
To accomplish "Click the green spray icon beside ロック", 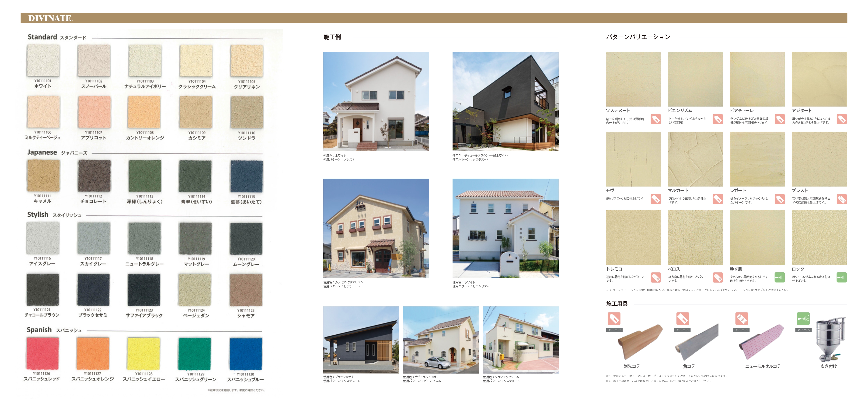I will coord(841,278).
